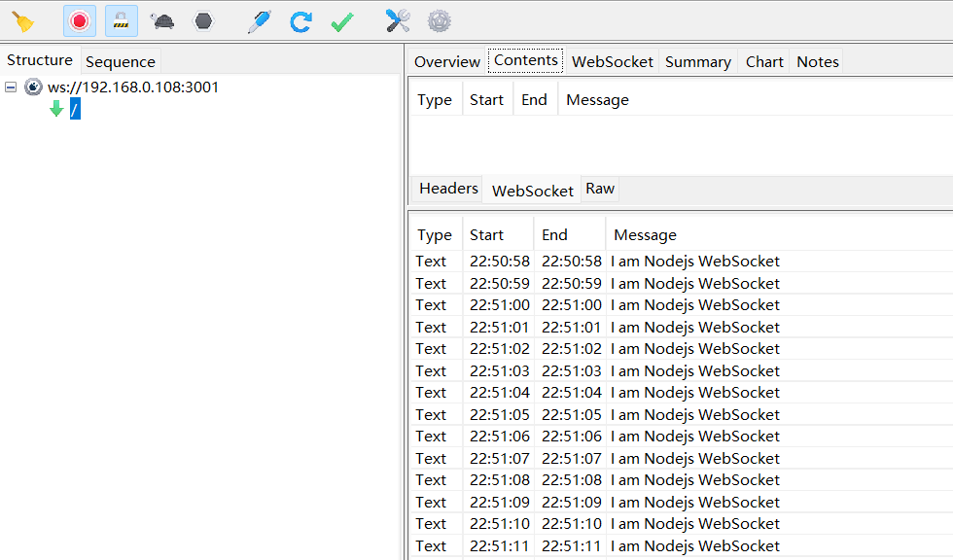Switch to the Headers tab

pos(448,189)
